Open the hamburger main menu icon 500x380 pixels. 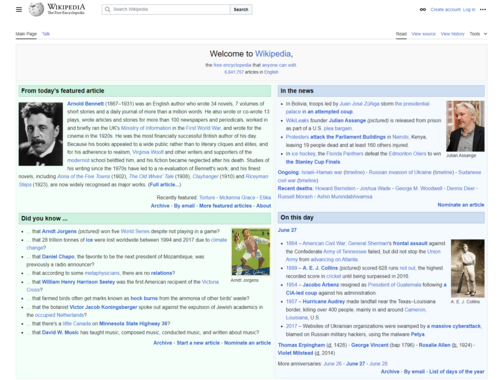click(19, 9)
